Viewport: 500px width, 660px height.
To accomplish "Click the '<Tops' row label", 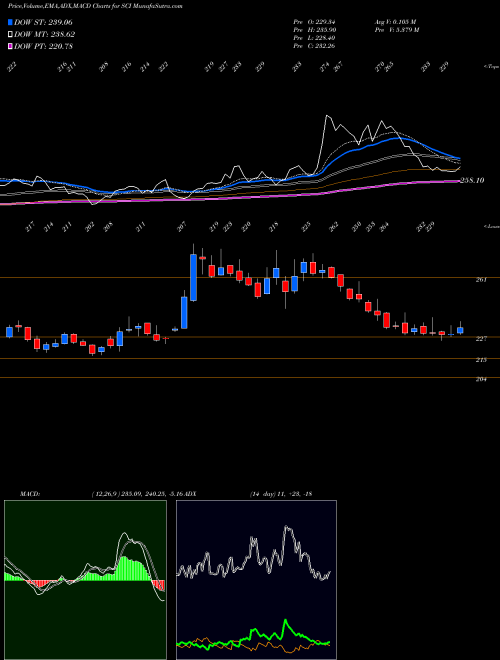I will 491,67.
